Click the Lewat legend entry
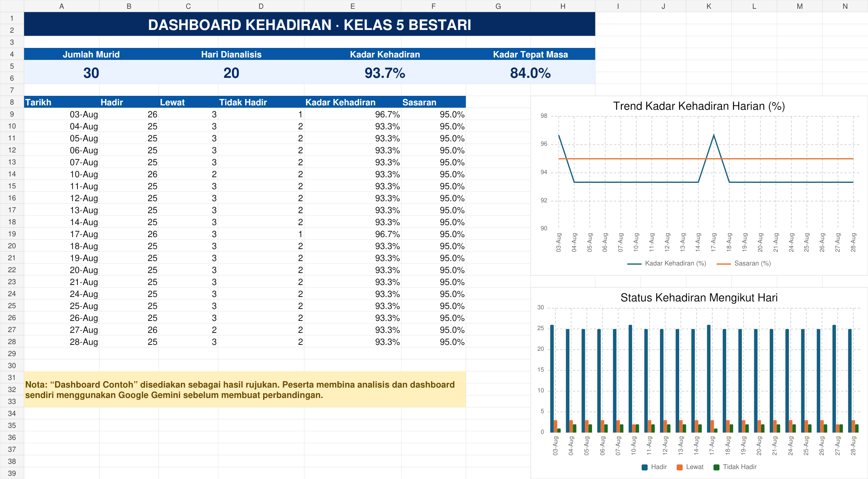The width and height of the screenshot is (868, 479). click(690, 467)
